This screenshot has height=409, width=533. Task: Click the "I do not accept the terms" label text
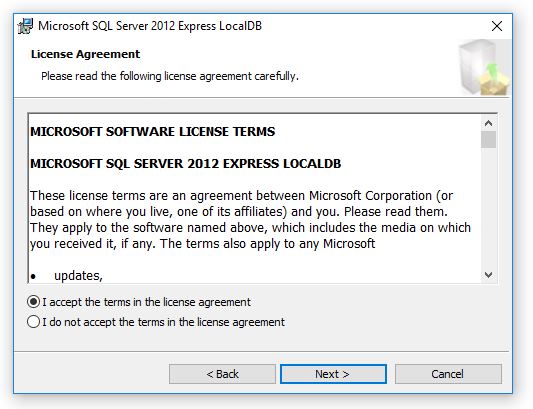pyautogui.click(x=163, y=322)
